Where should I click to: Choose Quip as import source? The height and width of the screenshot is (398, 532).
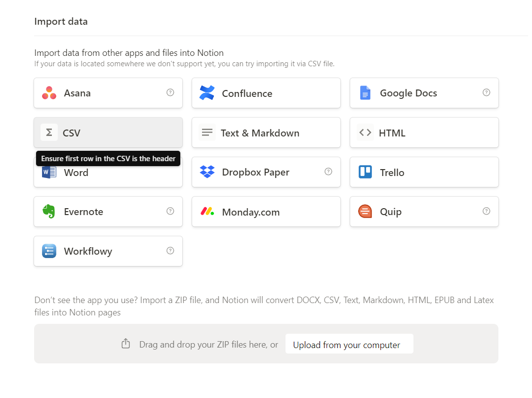click(x=424, y=212)
